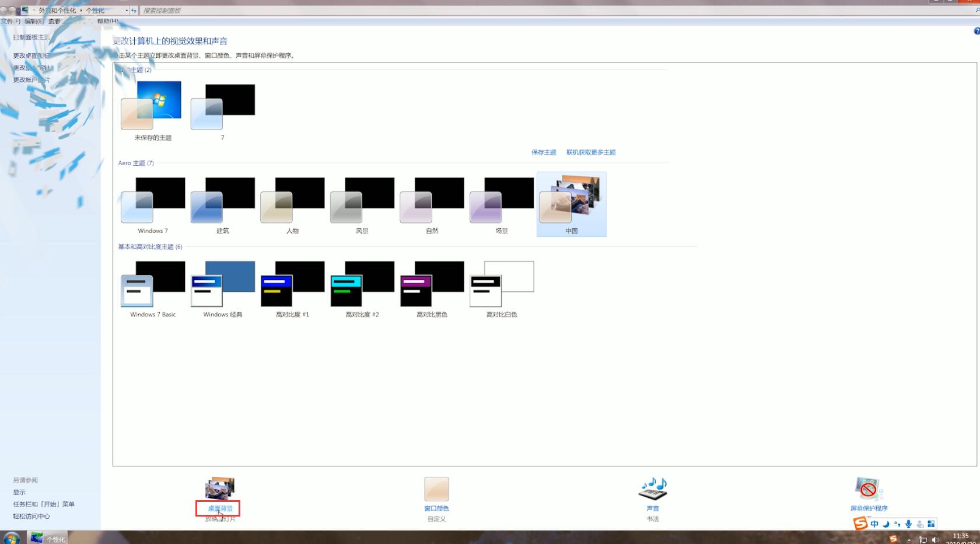Open Sogou toolbox grid icon
980x544 pixels.
point(931,524)
